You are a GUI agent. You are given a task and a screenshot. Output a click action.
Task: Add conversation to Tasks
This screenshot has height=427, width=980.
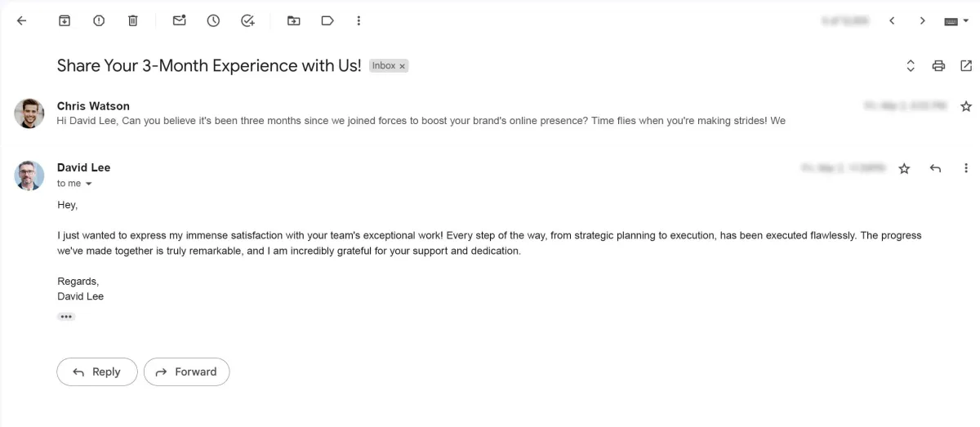tap(248, 21)
